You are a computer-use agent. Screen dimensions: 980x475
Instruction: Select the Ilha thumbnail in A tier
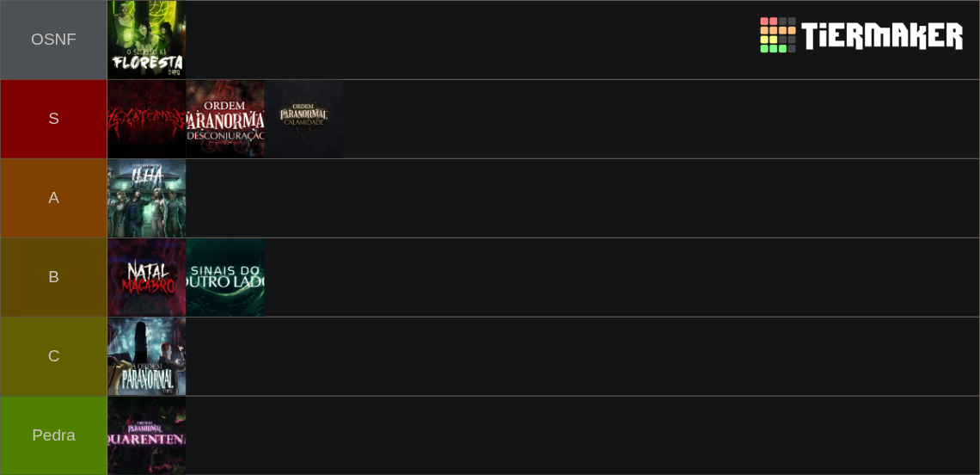[147, 198]
